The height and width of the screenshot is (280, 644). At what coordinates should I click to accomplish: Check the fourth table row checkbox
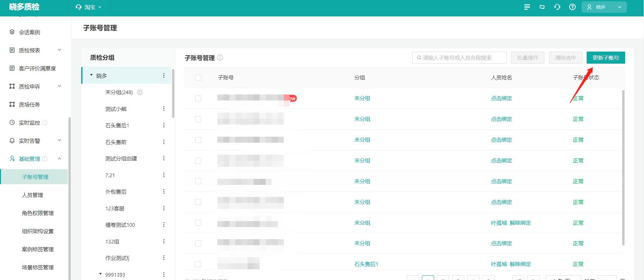[198, 161]
